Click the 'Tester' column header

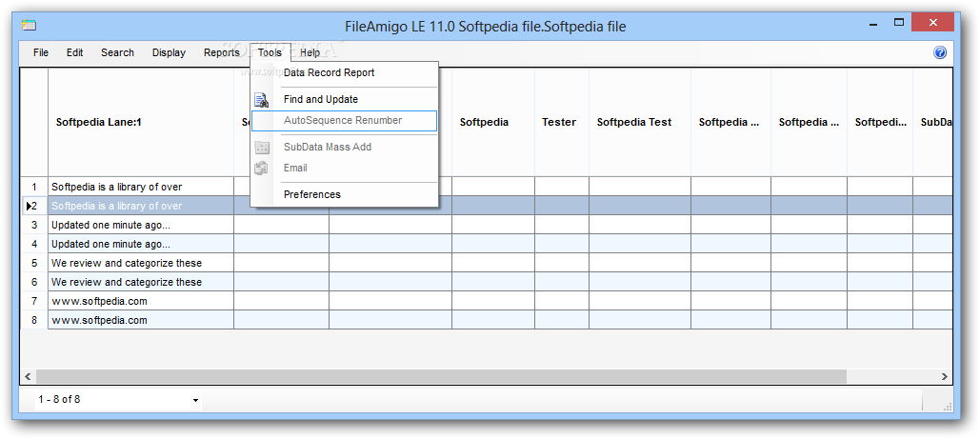point(562,123)
